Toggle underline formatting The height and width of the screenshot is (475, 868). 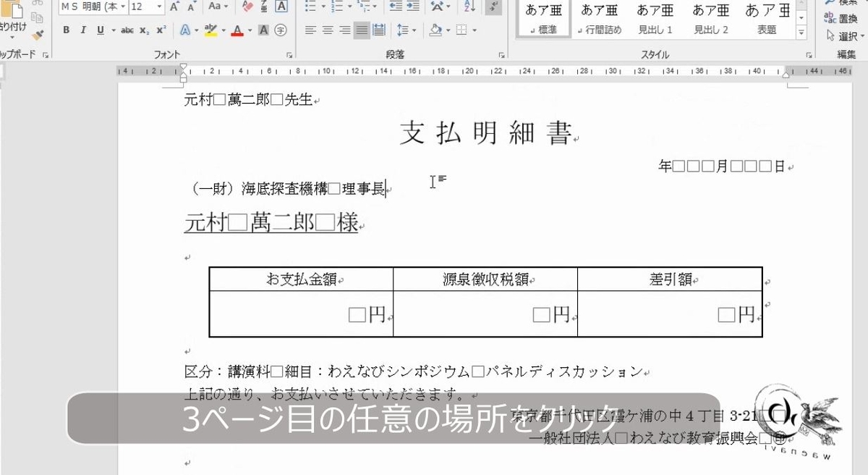(100, 30)
